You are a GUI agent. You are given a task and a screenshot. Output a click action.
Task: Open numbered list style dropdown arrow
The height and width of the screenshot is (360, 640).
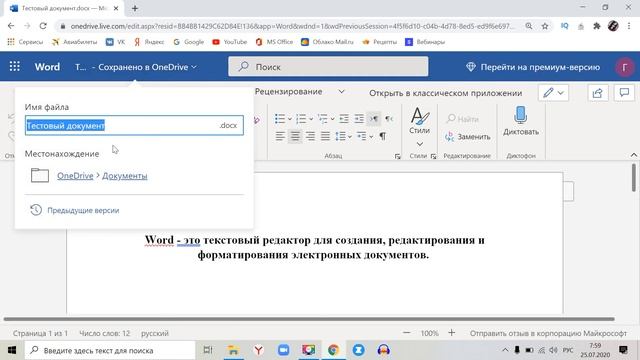click(311, 119)
